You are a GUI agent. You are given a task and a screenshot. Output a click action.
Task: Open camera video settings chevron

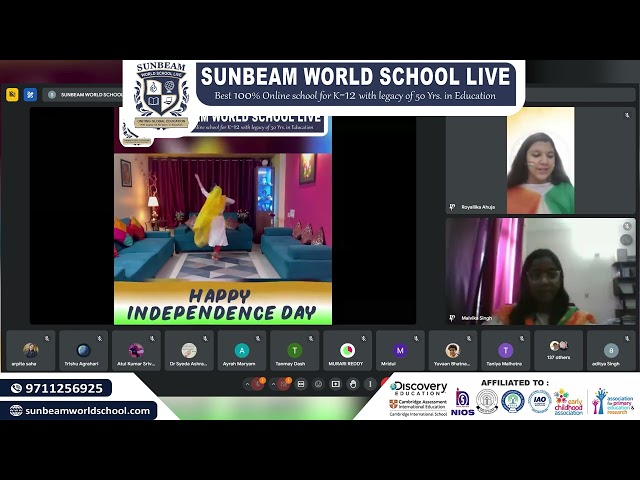coord(273,384)
